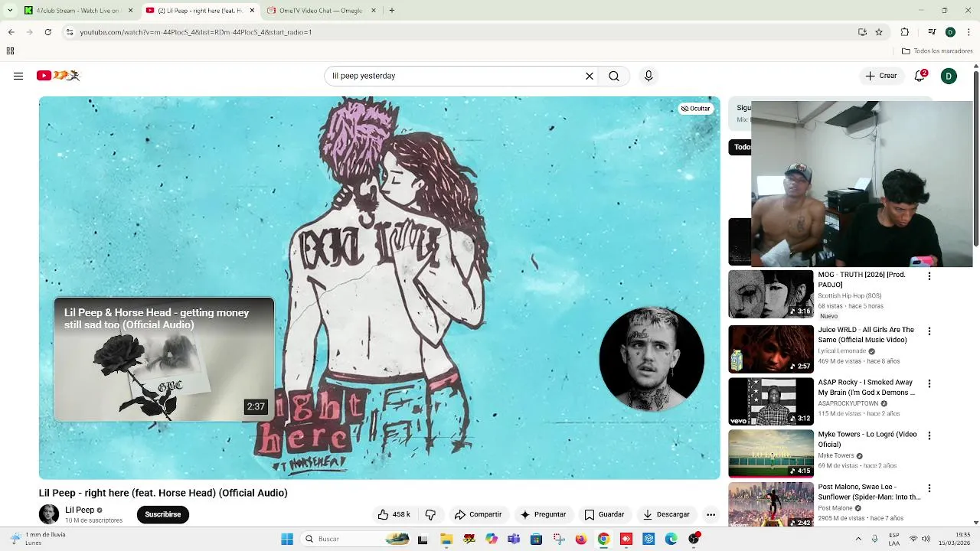This screenshot has height=551, width=980.
Task: Reload the current page
Action: pos(47,32)
